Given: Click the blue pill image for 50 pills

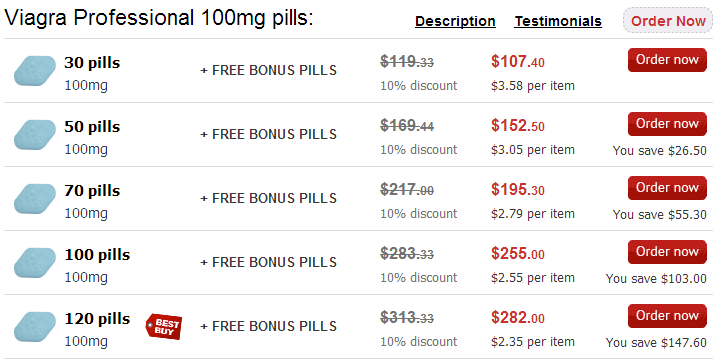Looking at the screenshot, I should coord(35,135).
